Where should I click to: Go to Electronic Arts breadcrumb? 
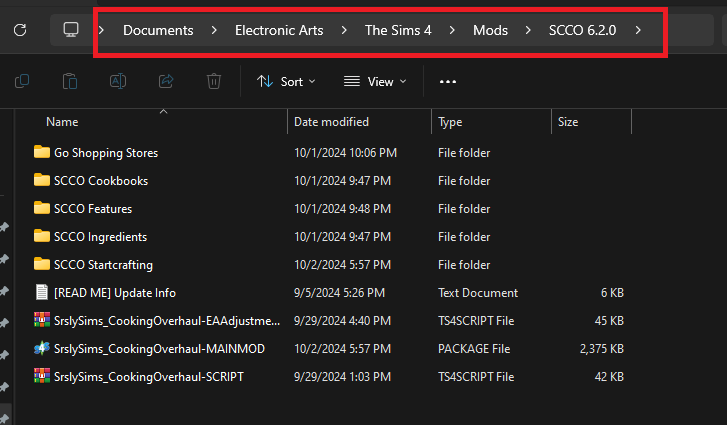pyautogui.click(x=279, y=30)
